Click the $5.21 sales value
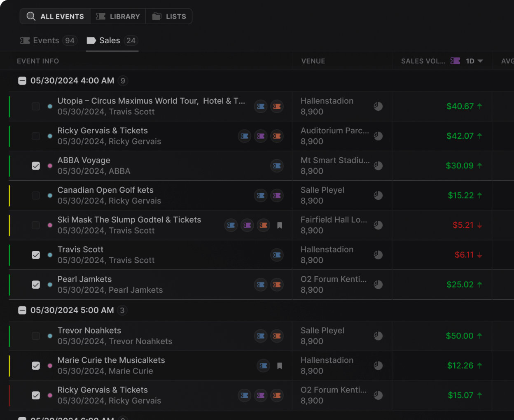 (x=463, y=225)
